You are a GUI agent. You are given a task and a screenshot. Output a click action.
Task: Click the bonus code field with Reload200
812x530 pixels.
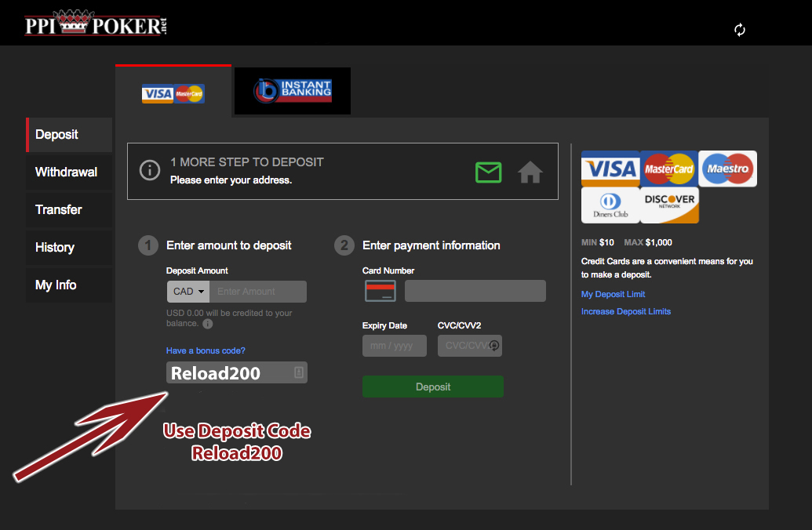[x=237, y=372]
